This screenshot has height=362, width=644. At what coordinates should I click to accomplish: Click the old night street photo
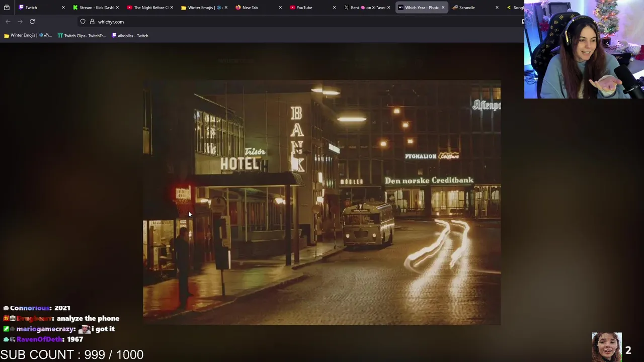(322, 203)
